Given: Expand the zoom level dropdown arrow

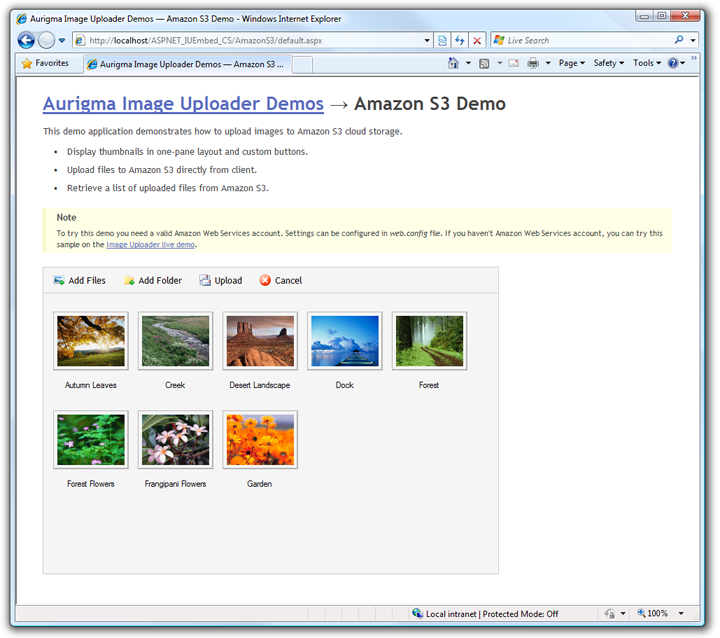Looking at the screenshot, I should click(681, 614).
